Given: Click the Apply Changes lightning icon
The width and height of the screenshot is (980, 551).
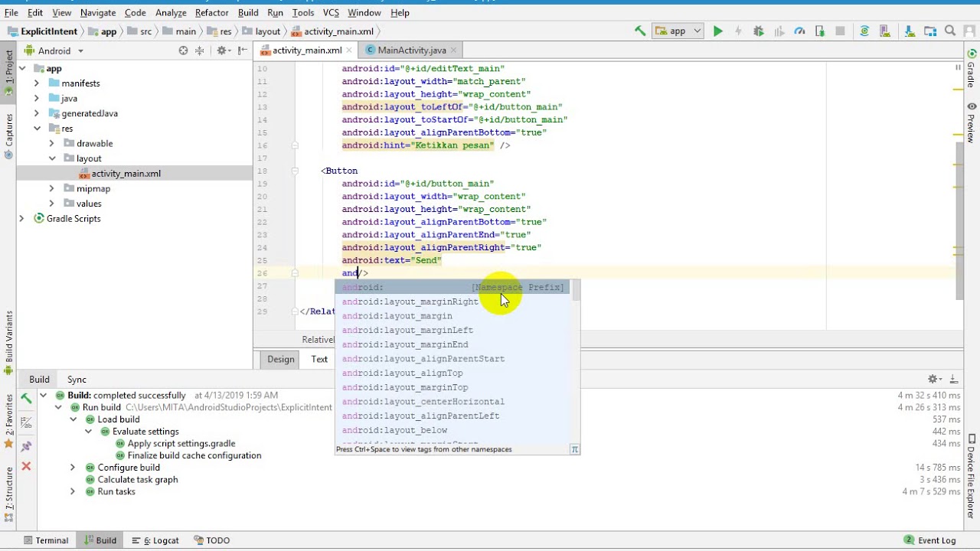Looking at the screenshot, I should pos(738,31).
